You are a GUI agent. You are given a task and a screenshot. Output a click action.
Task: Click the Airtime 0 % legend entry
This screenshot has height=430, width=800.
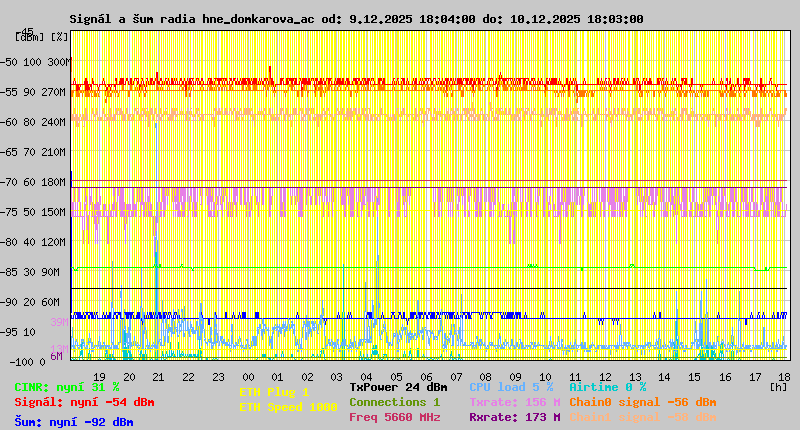[x=607, y=387]
